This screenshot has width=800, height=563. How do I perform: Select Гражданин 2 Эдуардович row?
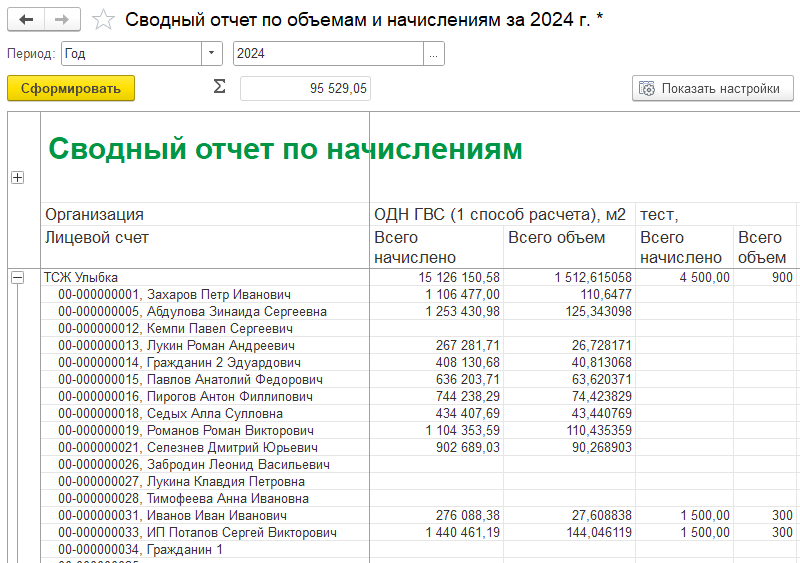(205, 362)
